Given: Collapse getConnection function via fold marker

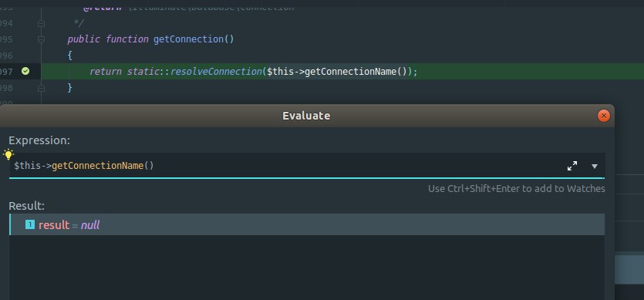Looking at the screenshot, I should tap(41, 39).
